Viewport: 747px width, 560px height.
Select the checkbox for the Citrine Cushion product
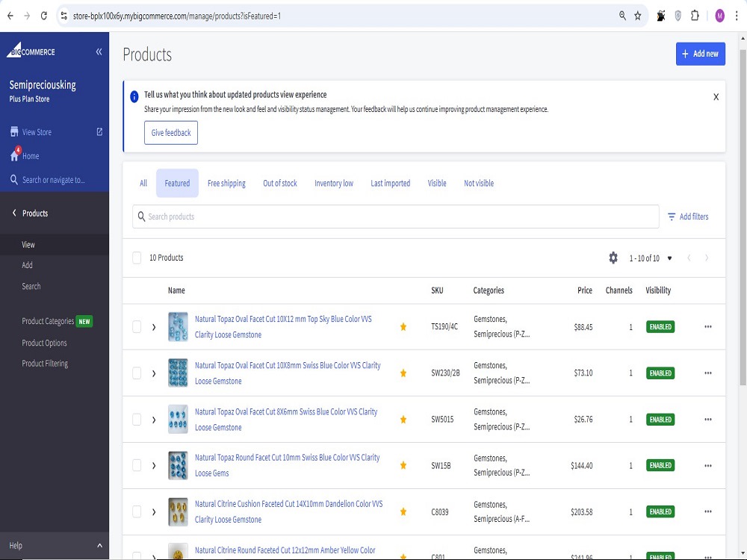(137, 511)
